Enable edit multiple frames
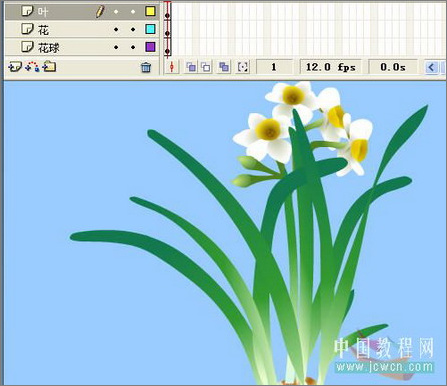Viewport: 447px width, 386px height. [224, 67]
